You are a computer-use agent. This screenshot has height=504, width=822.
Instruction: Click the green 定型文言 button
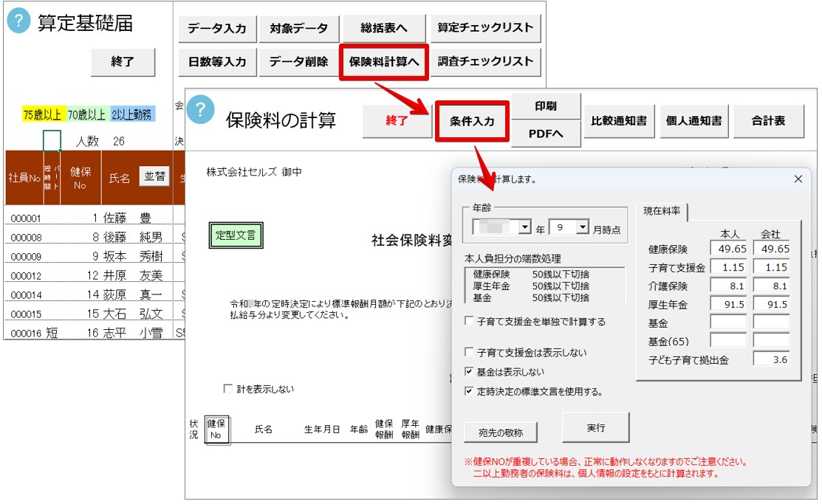click(x=236, y=235)
